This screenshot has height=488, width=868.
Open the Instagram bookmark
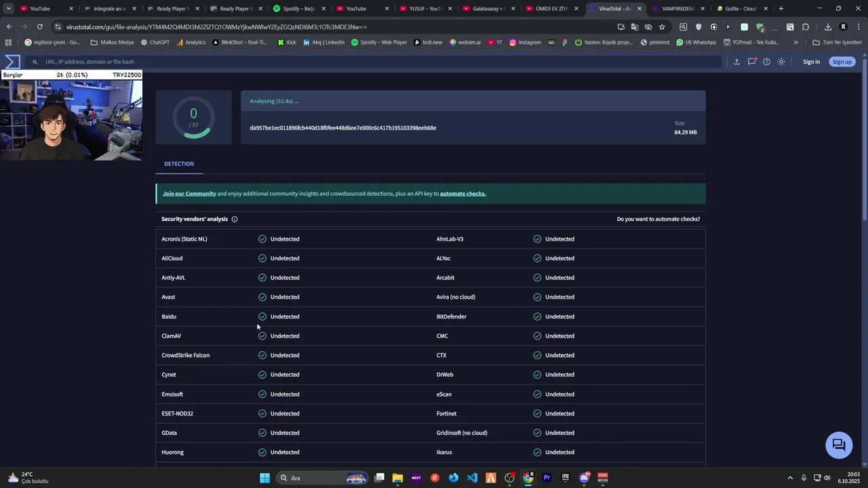[x=526, y=42]
